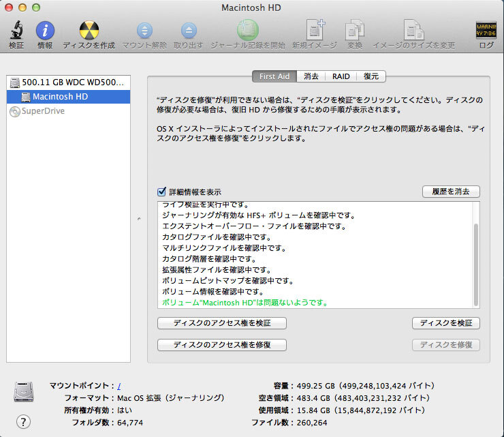Click the hard drive icon by マウントポイント

(24, 391)
